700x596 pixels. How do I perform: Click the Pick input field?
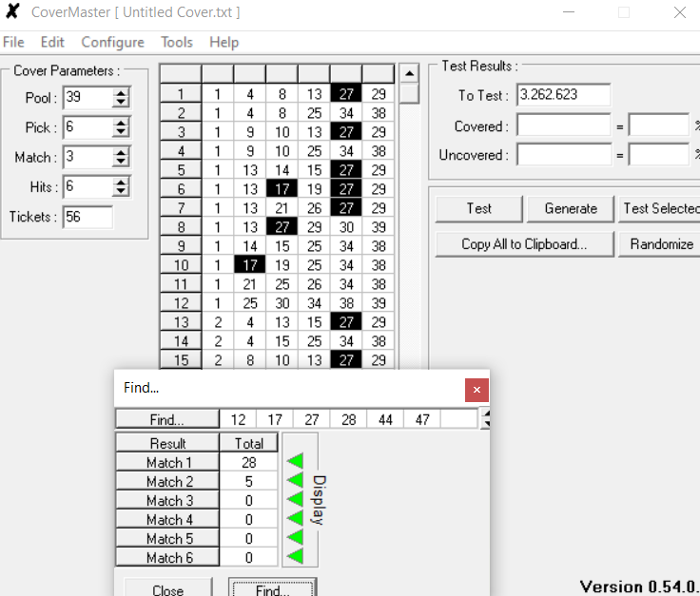(87, 127)
